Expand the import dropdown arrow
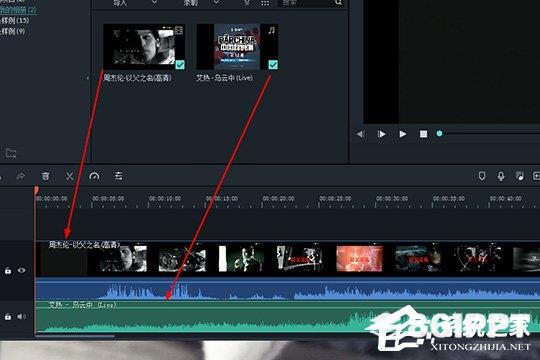540x360 pixels. point(155,2)
